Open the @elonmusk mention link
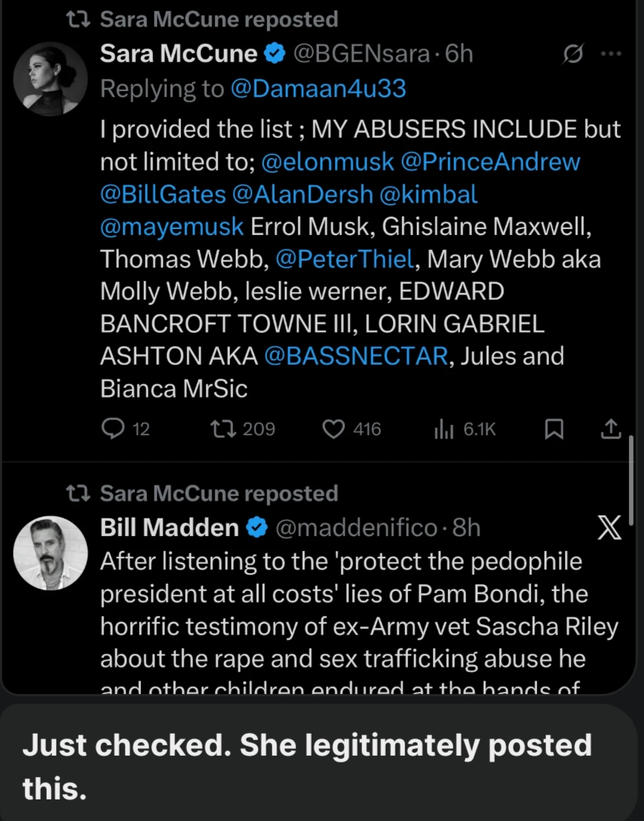The width and height of the screenshot is (644, 821). [x=326, y=162]
